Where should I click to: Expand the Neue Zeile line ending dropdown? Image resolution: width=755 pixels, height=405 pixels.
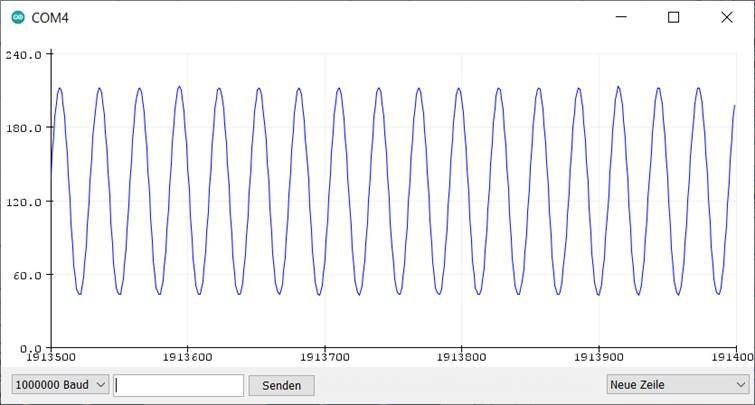point(677,385)
